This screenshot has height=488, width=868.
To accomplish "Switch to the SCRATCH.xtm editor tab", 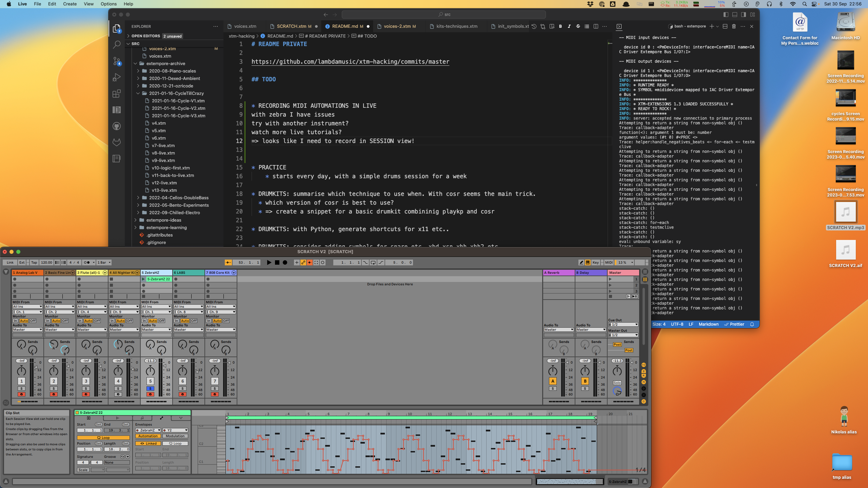I will pos(294,26).
